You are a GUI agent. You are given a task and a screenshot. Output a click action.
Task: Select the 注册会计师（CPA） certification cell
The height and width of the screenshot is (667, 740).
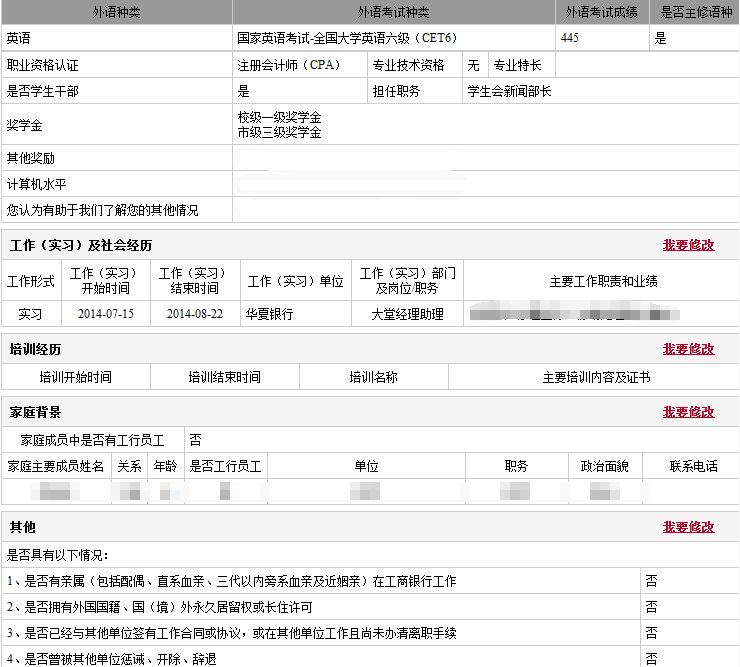[x=300, y=65]
